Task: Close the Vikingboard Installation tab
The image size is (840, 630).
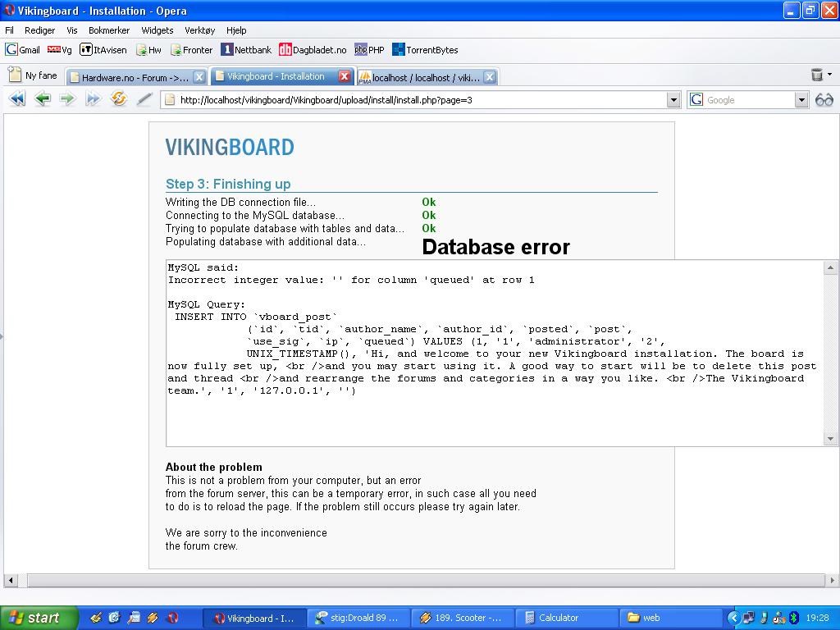Action: click(345, 76)
